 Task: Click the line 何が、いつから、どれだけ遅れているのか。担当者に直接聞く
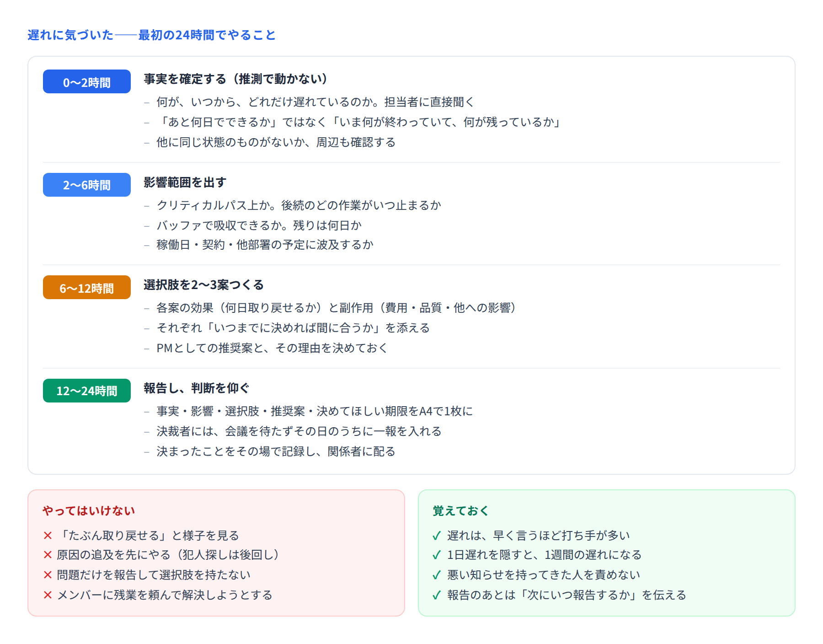point(315,102)
